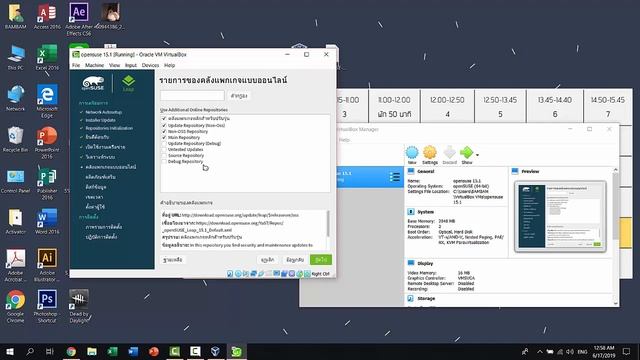The image size is (640, 360).
Task: Open Microsoft Edge desktop shortcut
Action: [47, 101]
